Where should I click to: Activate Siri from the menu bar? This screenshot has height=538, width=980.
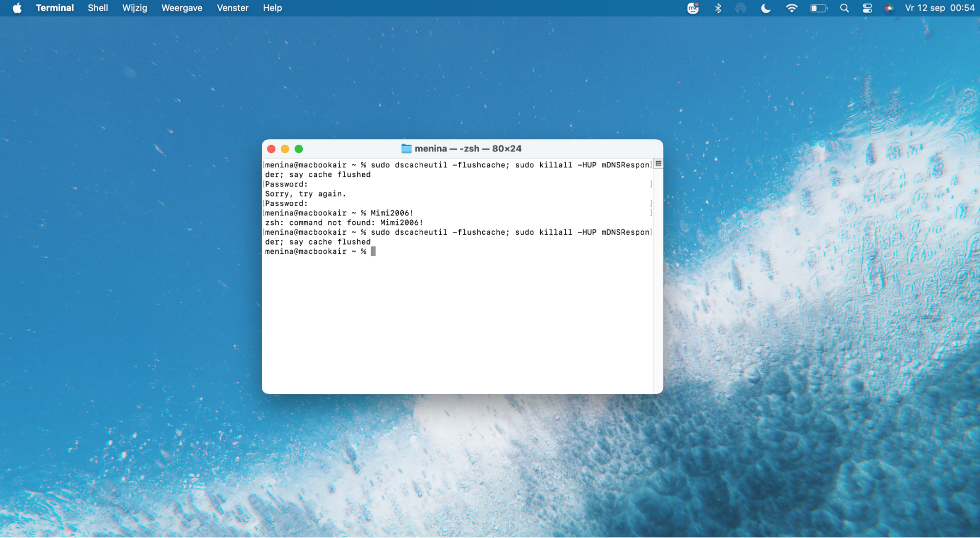click(x=890, y=8)
